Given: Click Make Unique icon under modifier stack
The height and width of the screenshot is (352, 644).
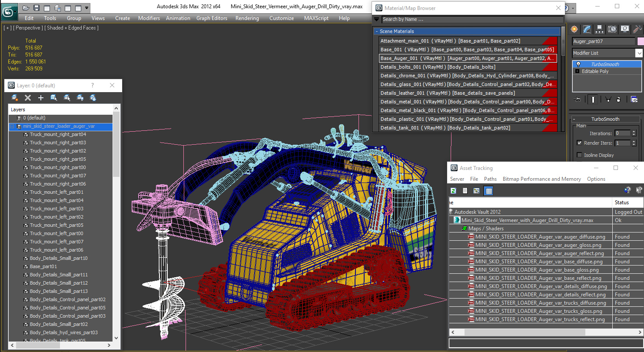Looking at the screenshot, I should 607,100.
